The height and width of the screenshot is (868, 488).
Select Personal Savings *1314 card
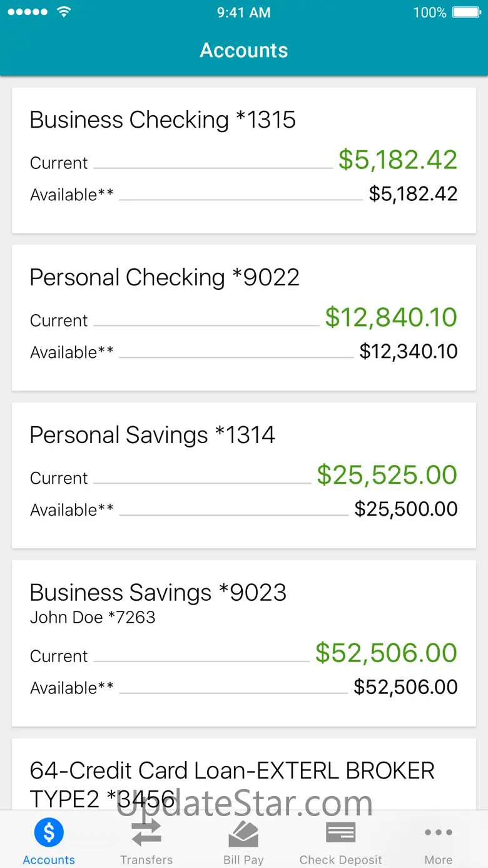point(244,476)
